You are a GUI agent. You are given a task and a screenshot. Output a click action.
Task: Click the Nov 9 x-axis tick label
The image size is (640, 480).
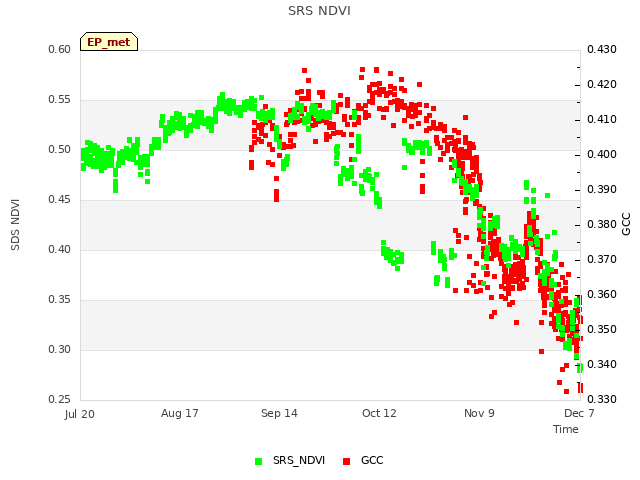[479, 413]
